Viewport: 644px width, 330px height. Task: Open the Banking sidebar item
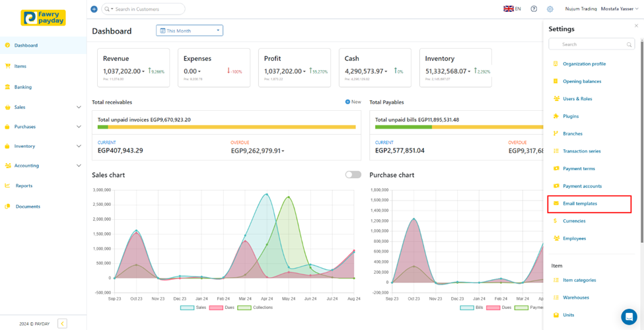(23, 87)
